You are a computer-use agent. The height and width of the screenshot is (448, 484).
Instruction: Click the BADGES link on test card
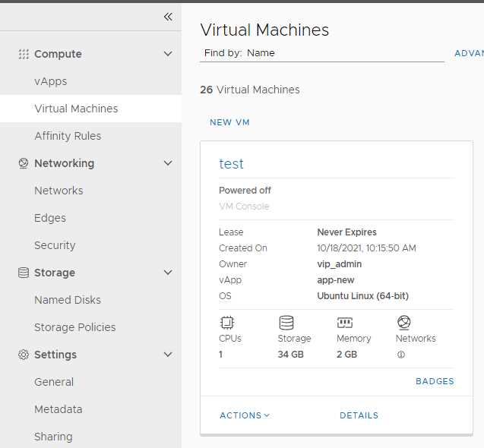(435, 381)
